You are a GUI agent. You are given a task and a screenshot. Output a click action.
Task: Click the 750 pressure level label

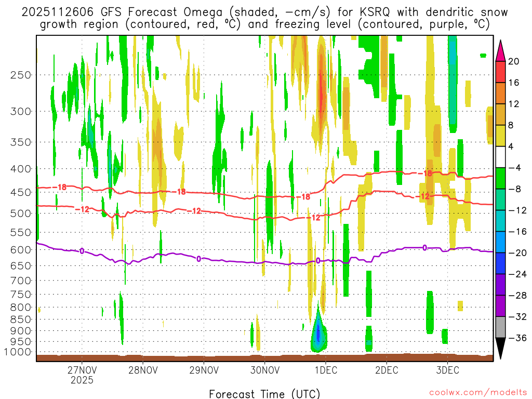(x=21, y=295)
